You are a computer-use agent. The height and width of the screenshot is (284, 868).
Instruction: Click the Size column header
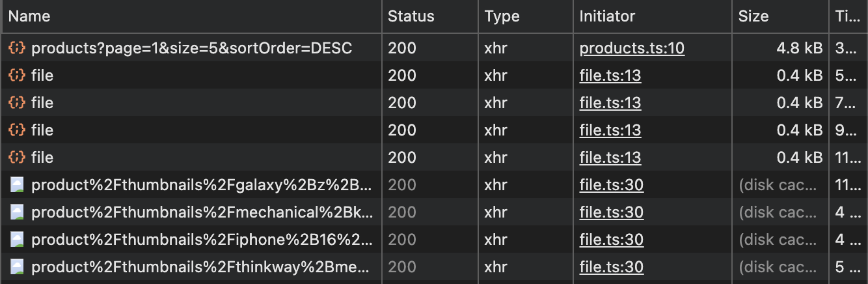753,16
